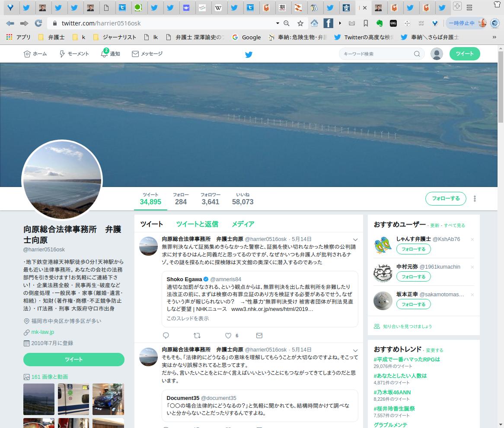Show more bookmarks with overflow chevron
This screenshot has height=428, width=504.
(x=494, y=37)
